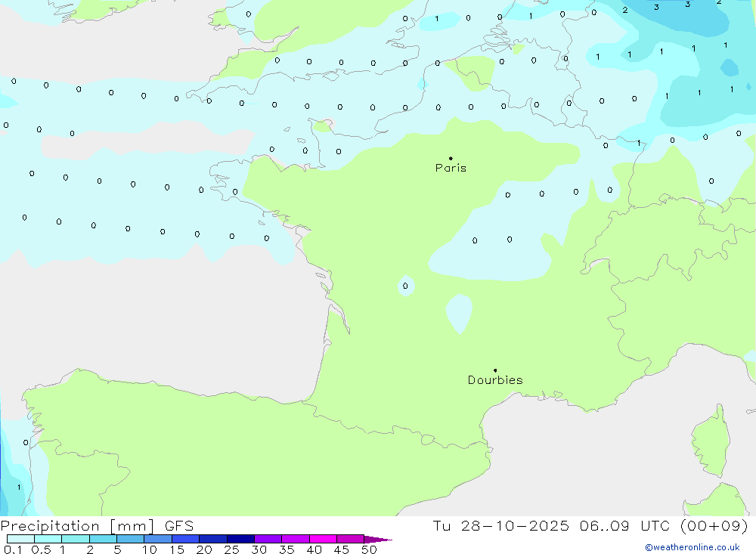Click the above-50 legend arrow tip

[378, 539]
